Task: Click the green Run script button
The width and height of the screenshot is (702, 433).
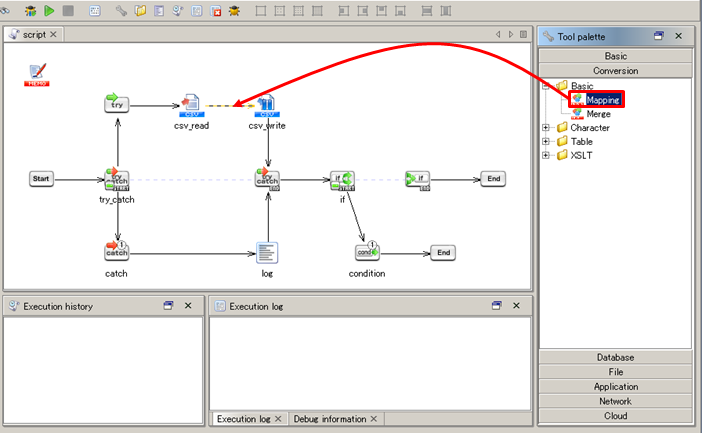Action: pos(49,11)
